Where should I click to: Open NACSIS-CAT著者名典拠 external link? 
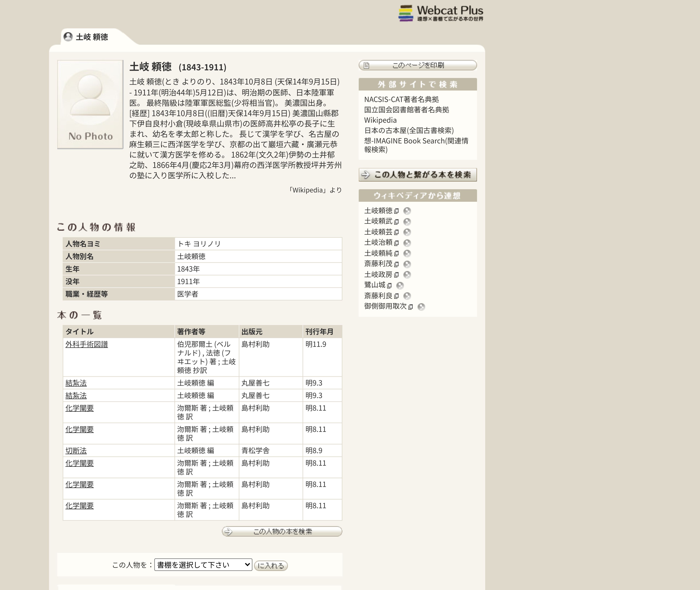pyautogui.click(x=401, y=99)
